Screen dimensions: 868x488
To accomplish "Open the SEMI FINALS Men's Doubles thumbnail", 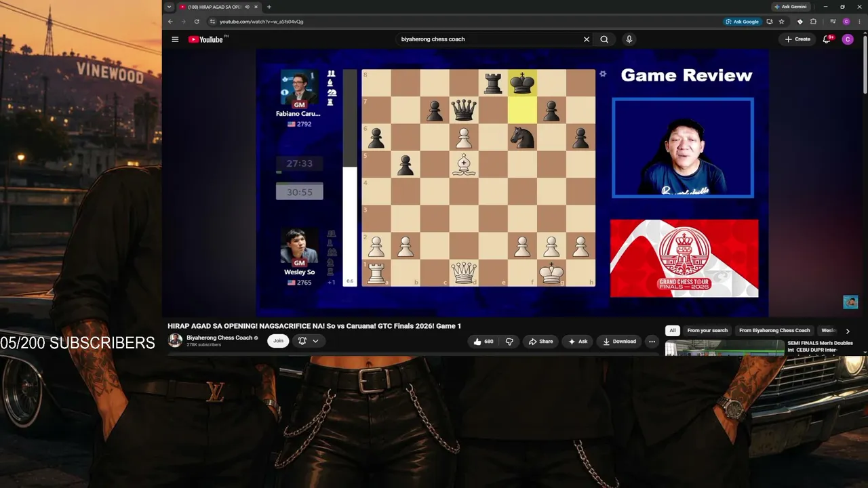I will click(x=724, y=348).
